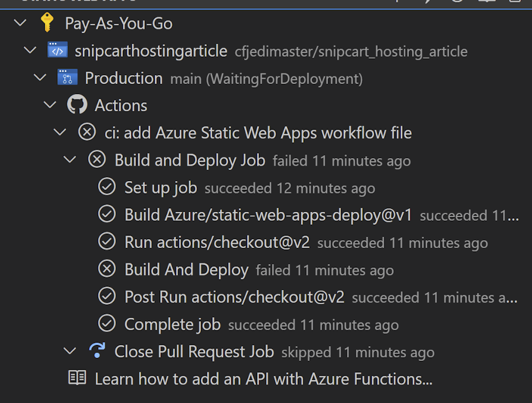Collapse the Build and Deploy Job chevron
532x403 pixels.
(x=70, y=159)
